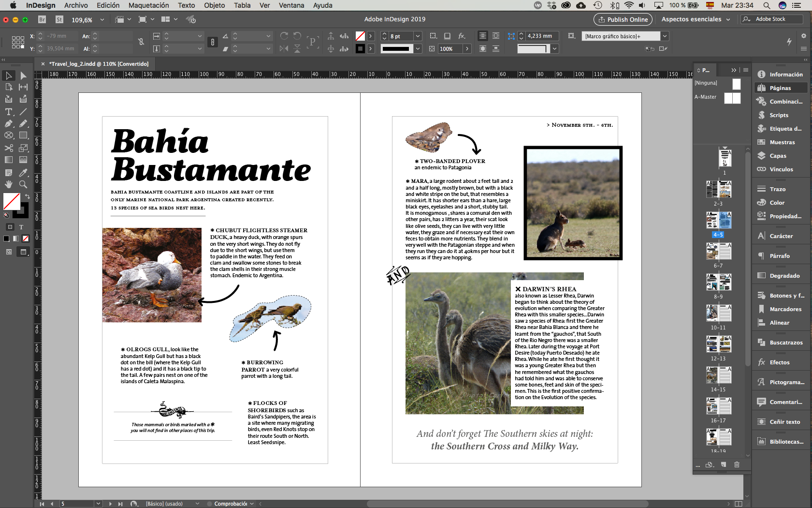
Task: Select the Scissors tool
Action: click(9, 148)
